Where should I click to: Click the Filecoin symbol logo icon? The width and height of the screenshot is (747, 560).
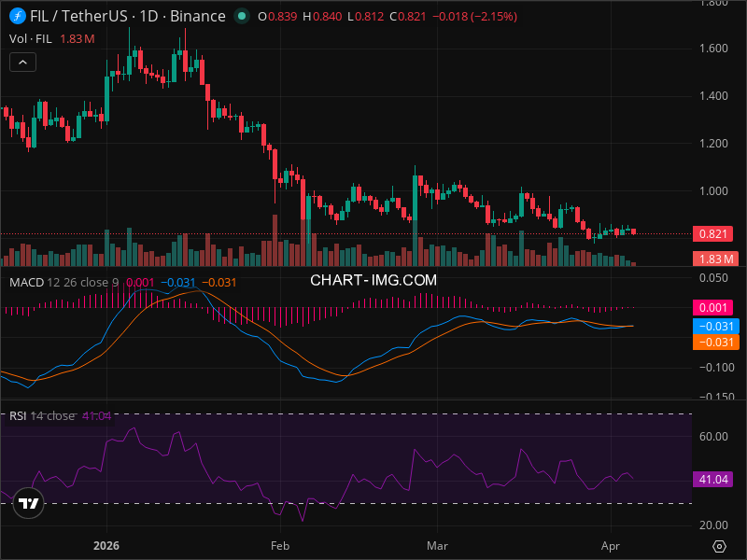pyautogui.click(x=17, y=16)
